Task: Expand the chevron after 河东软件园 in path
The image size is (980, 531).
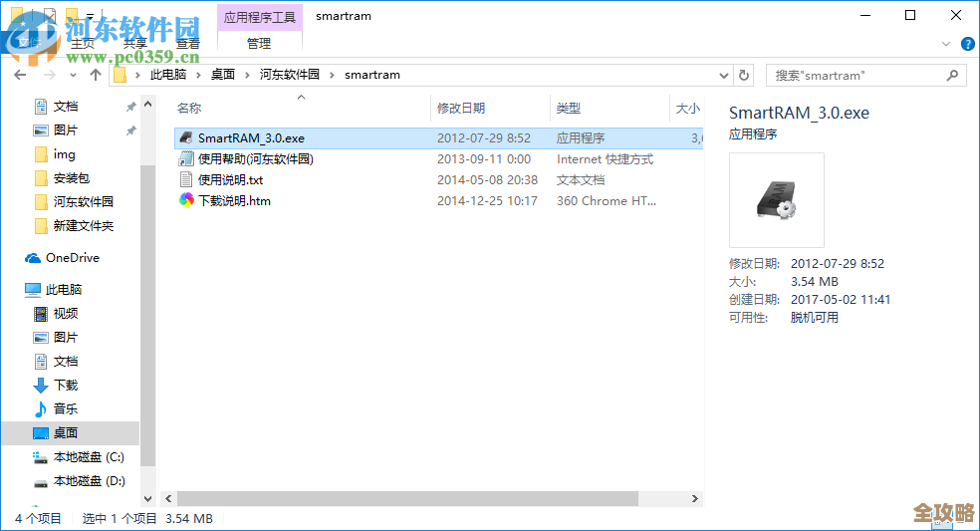Action: click(x=332, y=75)
